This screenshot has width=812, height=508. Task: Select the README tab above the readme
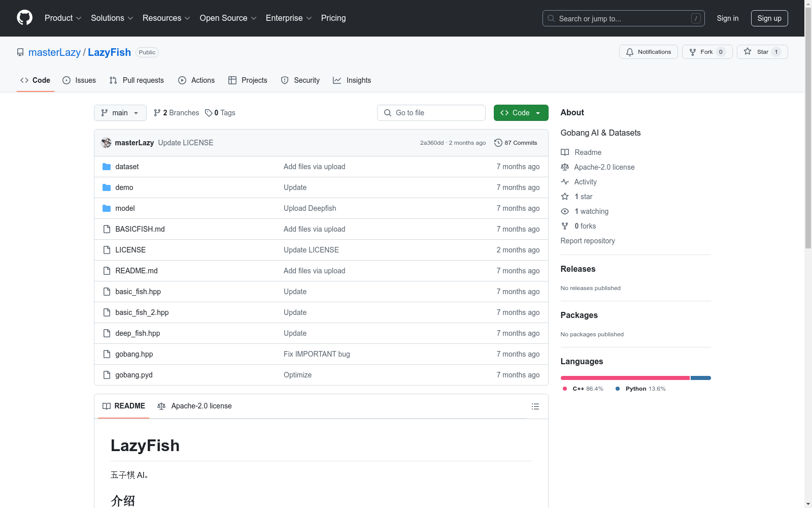pyautogui.click(x=124, y=406)
